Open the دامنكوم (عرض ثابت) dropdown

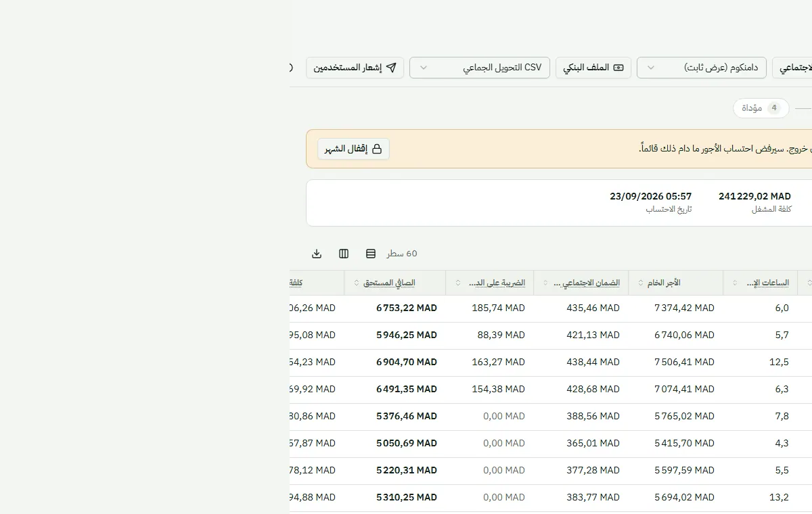pos(702,68)
